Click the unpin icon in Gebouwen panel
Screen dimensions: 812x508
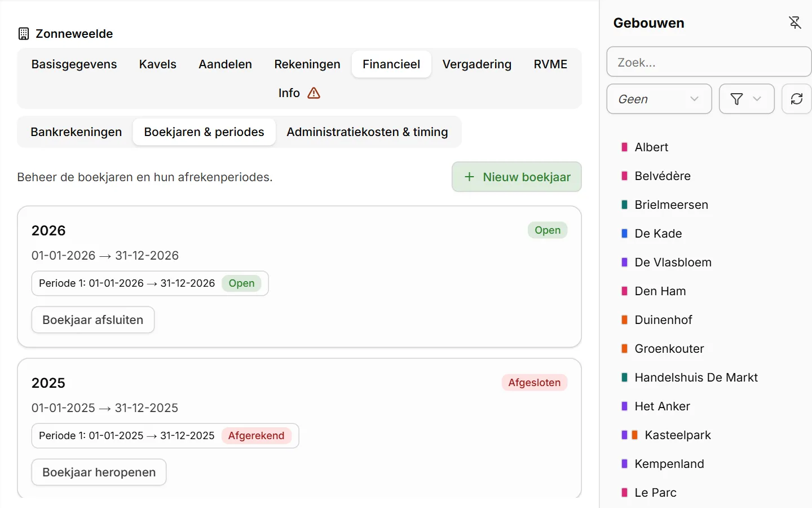[795, 23]
